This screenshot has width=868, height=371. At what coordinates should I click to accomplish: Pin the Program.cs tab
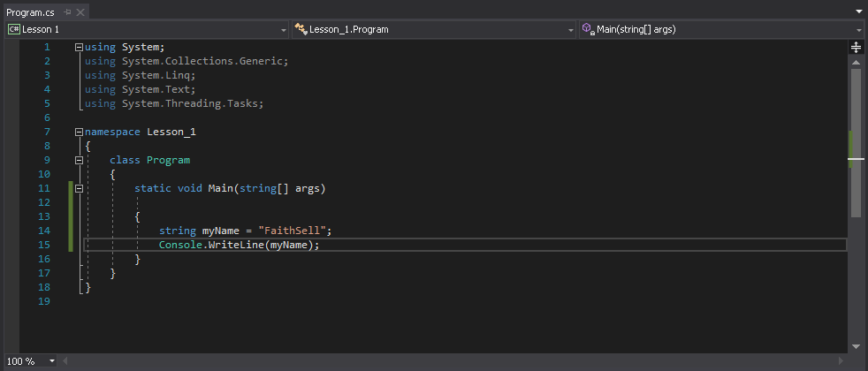click(x=66, y=12)
